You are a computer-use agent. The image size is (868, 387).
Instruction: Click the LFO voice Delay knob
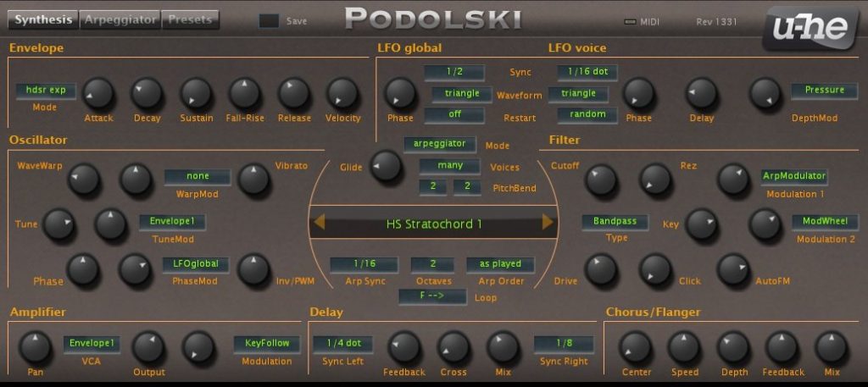(702, 93)
